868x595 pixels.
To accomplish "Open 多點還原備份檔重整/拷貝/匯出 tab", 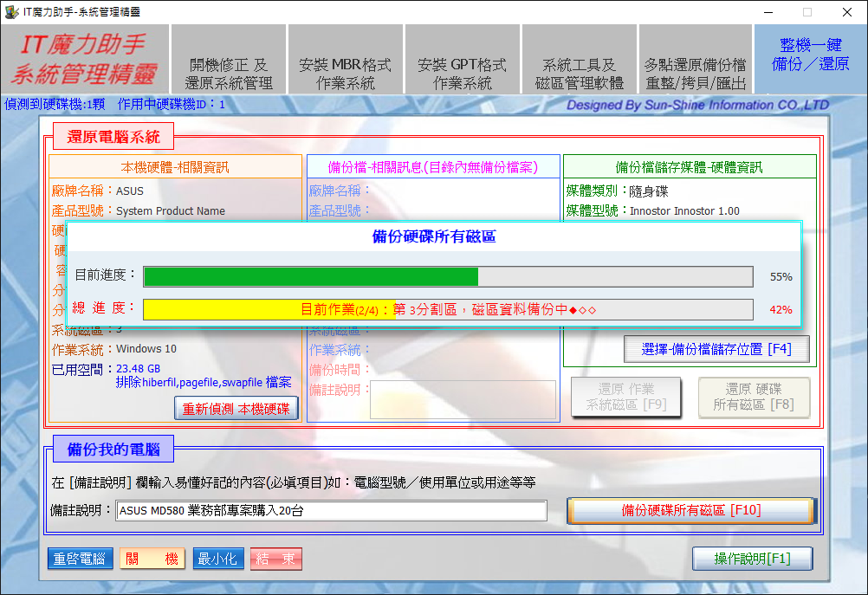I will [x=696, y=74].
